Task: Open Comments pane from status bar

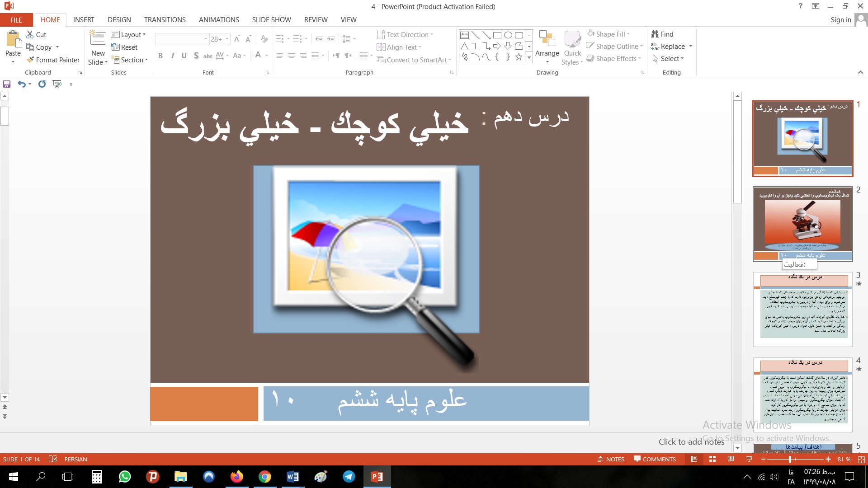Action: point(655,459)
